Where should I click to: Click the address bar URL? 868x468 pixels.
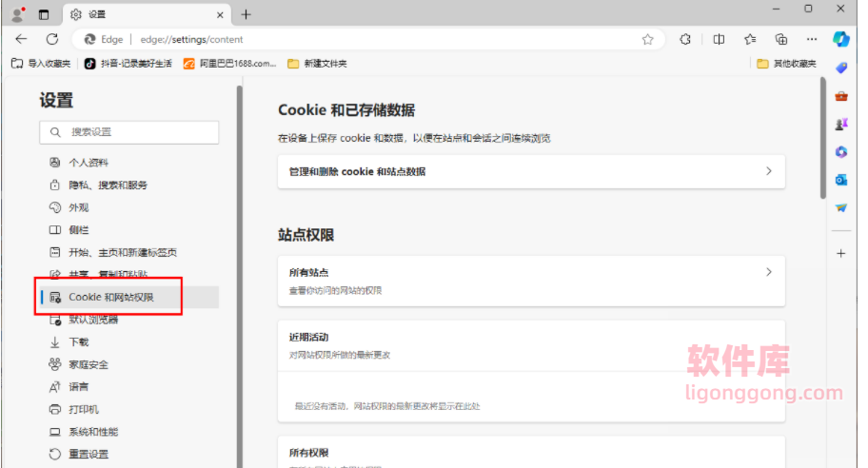click(191, 39)
